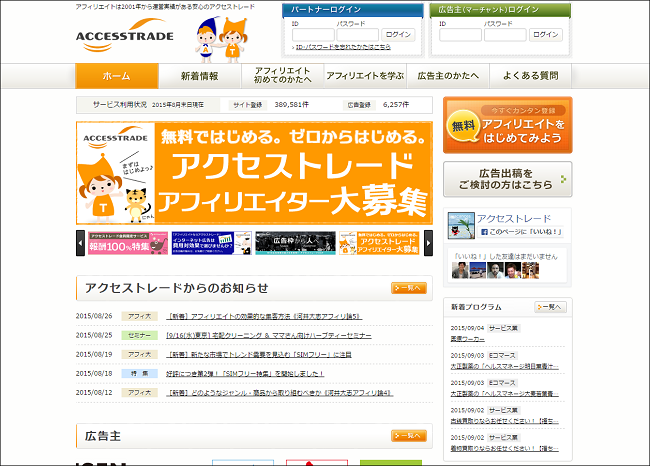This screenshot has height=466, width=650.
Task: Open アフィリエイトを学ぶ tab
Action: pyautogui.click(x=365, y=76)
